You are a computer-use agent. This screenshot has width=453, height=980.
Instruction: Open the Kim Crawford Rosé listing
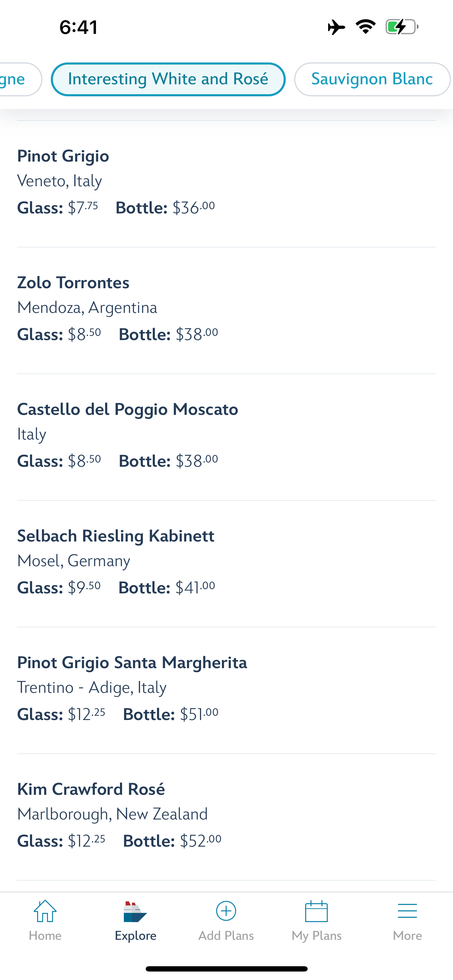click(x=226, y=815)
